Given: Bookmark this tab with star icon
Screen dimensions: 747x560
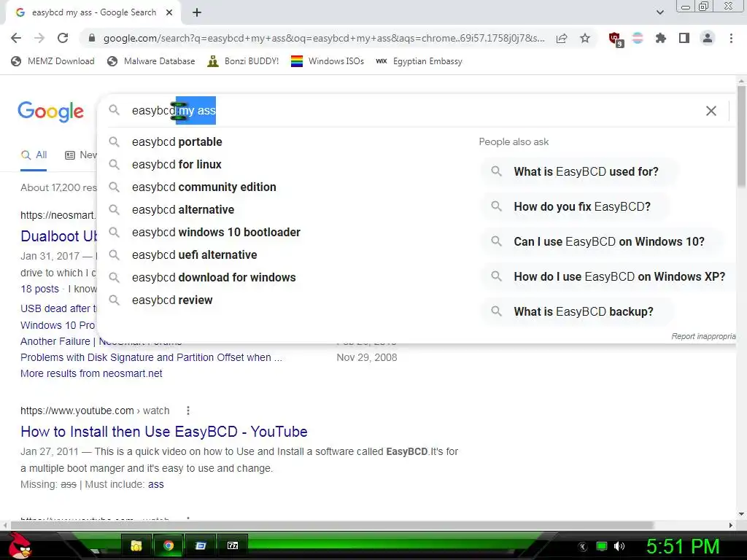Looking at the screenshot, I should [x=585, y=38].
